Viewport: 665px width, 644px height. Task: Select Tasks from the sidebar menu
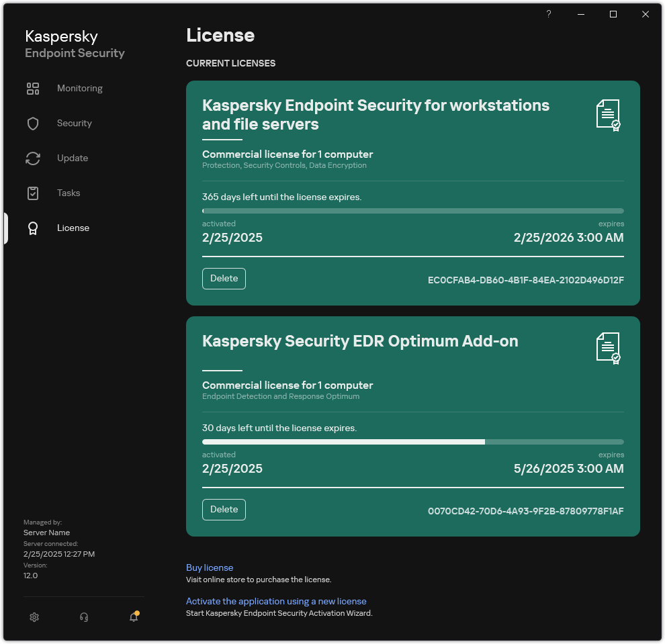coord(68,193)
